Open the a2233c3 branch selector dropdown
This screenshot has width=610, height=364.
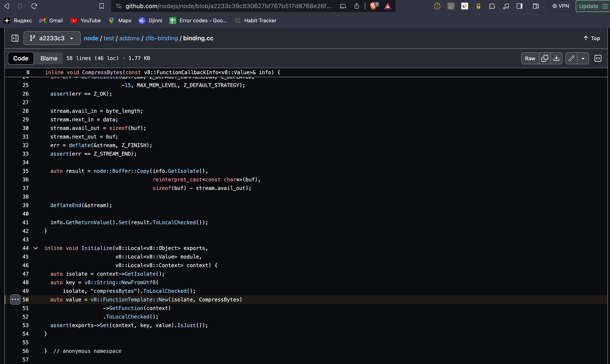point(52,38)
